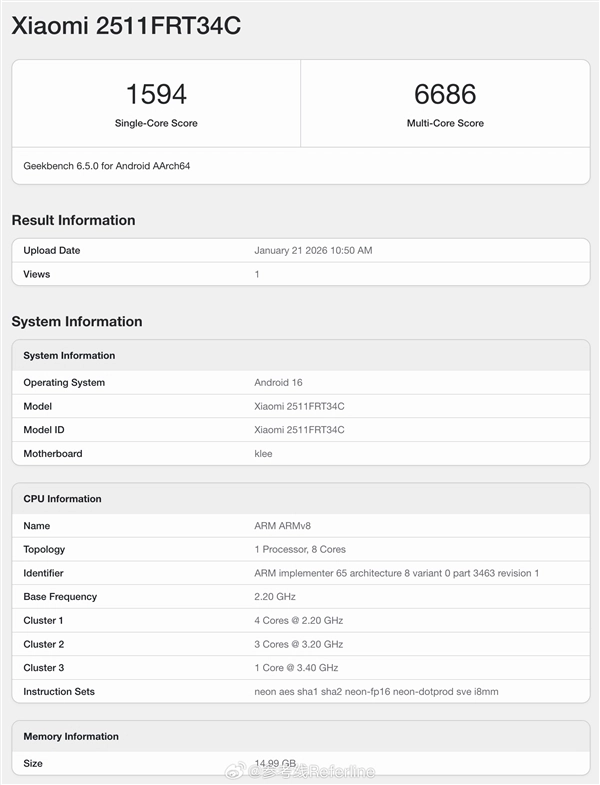Click the Topology value 1 Processor, 8 Cores
The image size is (600, 785).
[x=300, y=549]
